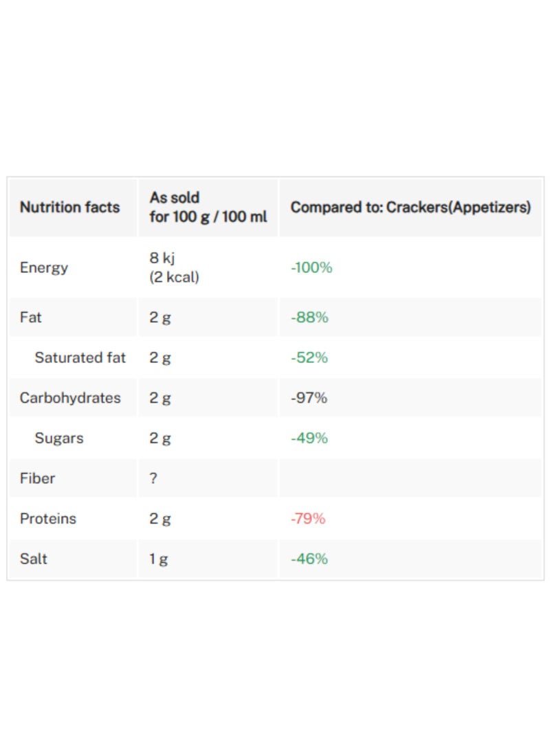Screen dimensions: 550x756
Task: Click the "?" value in the Fiber row
Action: click(x=153, y=478)
